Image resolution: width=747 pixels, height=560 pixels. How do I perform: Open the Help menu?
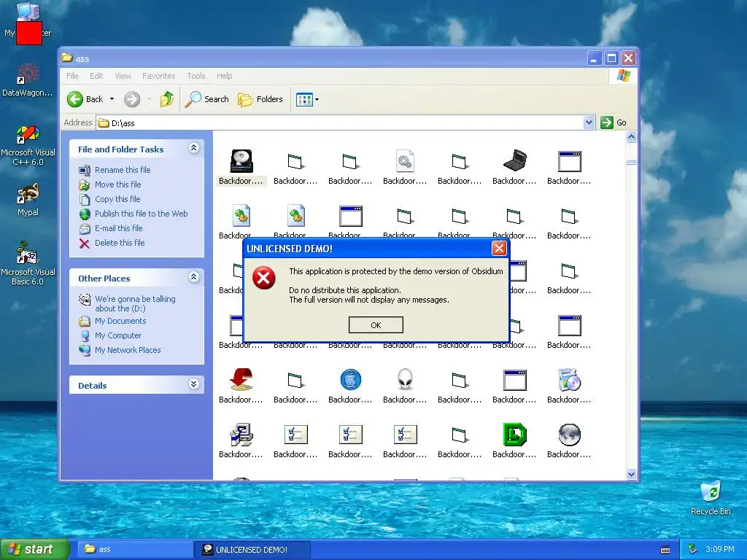225,76
